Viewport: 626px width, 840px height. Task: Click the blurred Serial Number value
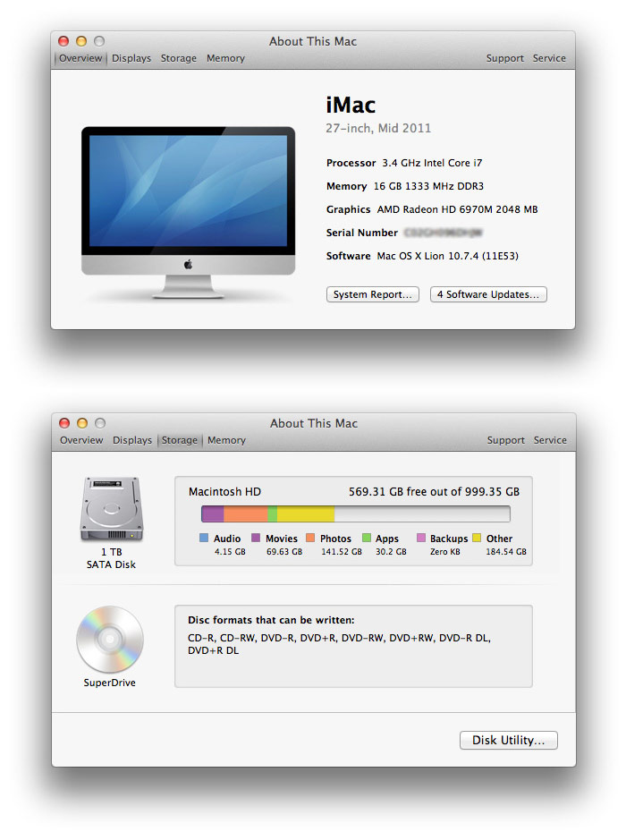coord(444,233)
